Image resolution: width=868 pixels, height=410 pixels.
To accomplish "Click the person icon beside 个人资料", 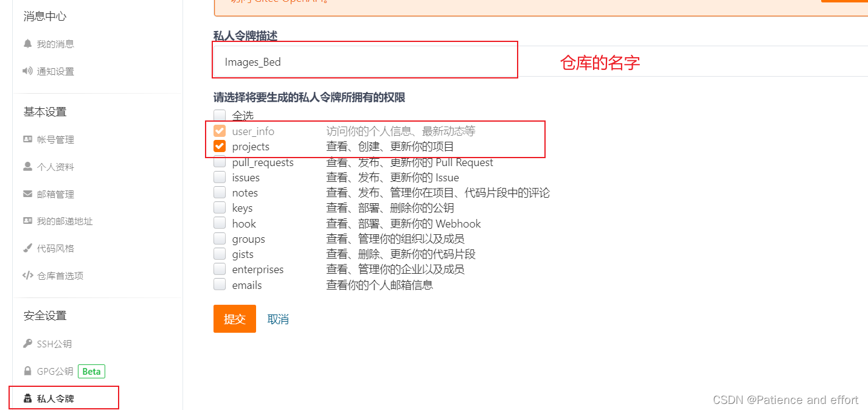I will click(x=27, y=167).
